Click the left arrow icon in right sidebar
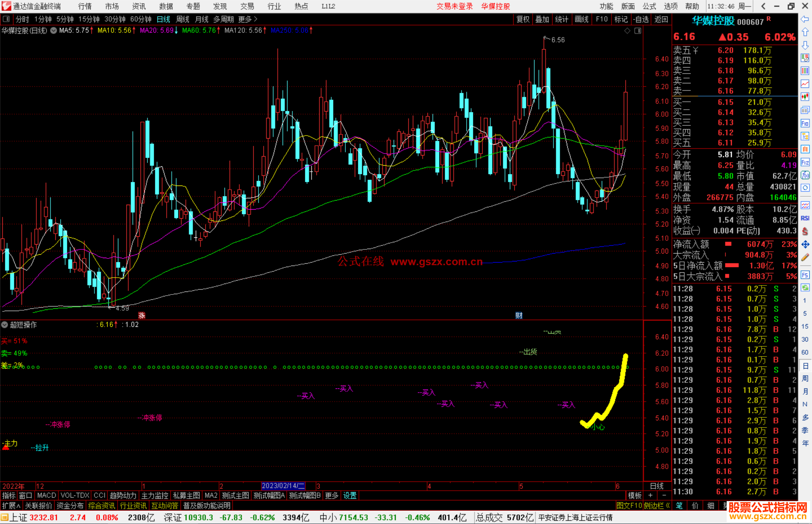The image size is (812, 524). pos(805,19)
